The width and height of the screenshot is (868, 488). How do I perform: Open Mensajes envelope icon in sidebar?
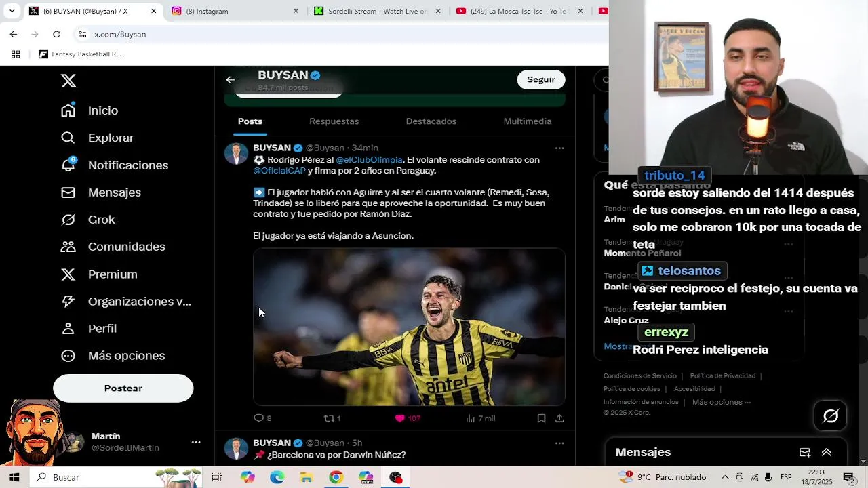(x=68, y=192)
